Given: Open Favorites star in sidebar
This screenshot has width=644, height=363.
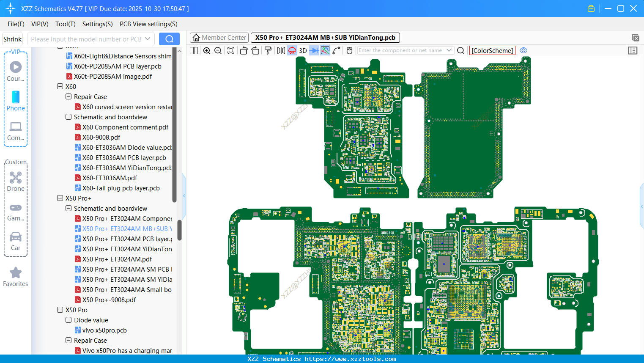Looking at the screenshot, I should click(16, 277).
